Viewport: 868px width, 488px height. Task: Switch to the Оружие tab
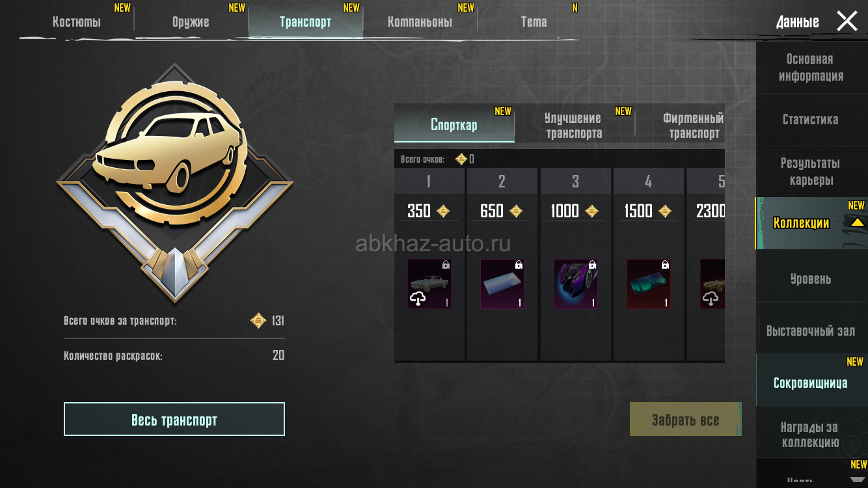click(x=191, y=21)
